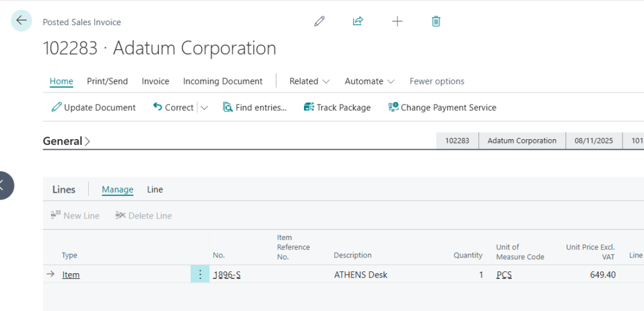
Task: Click the share icon at top
Action: tap(358, 21)
